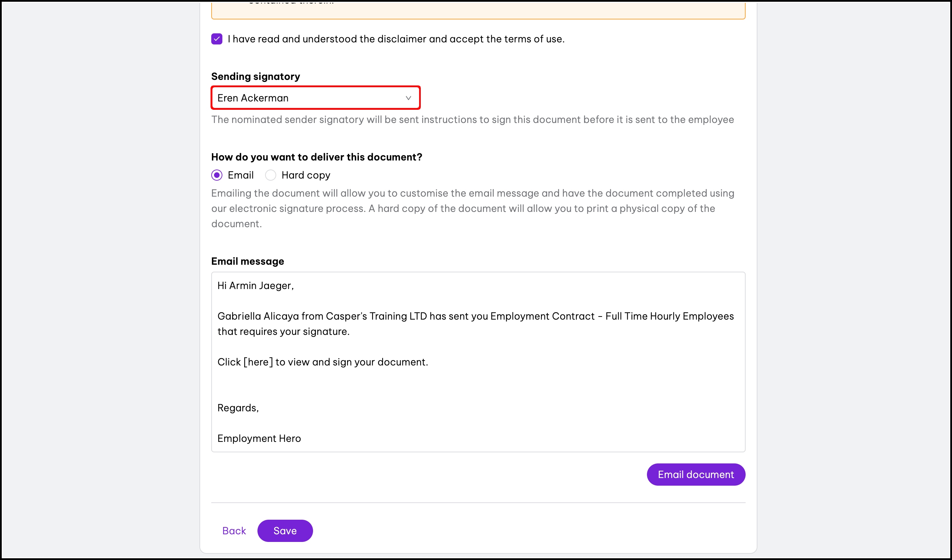This screenshot has height=560, width=952.
Task: Click the nominated sender signatory helper text
Action: pyautogui.click(x=472, y=120)
